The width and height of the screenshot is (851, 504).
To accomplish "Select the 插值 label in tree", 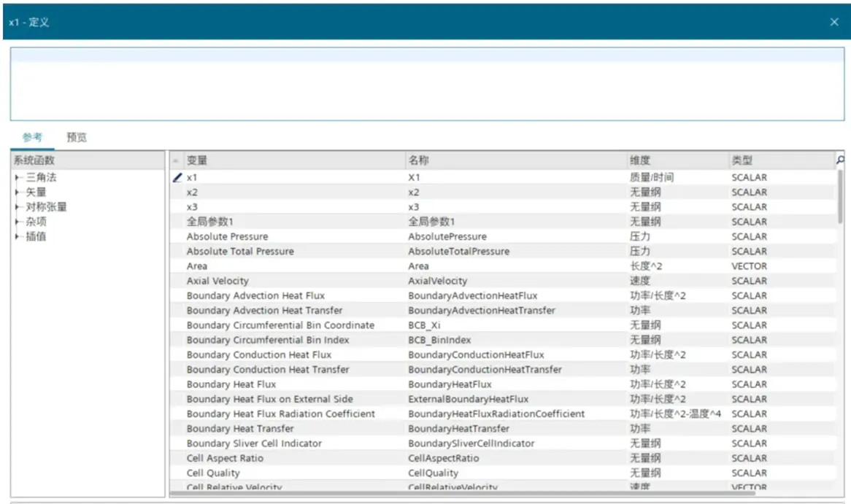I will [36, 236].
